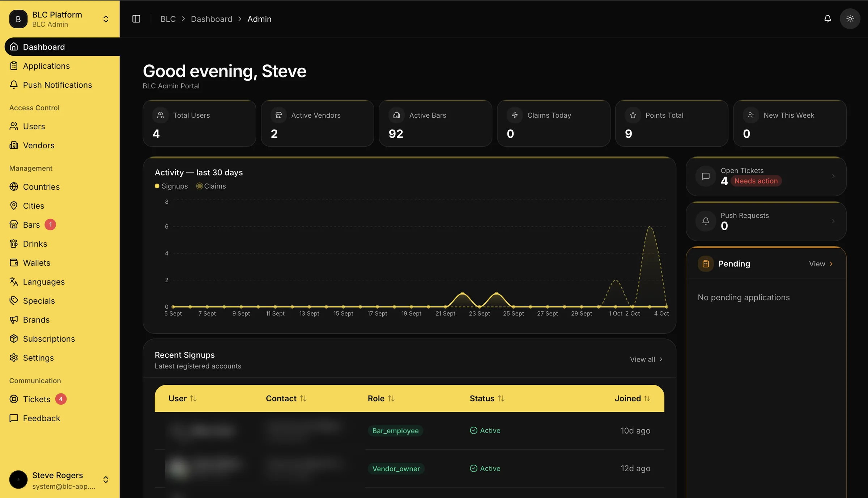Click the Needs action badge
The image size is (868, 498).
[756, 181]
